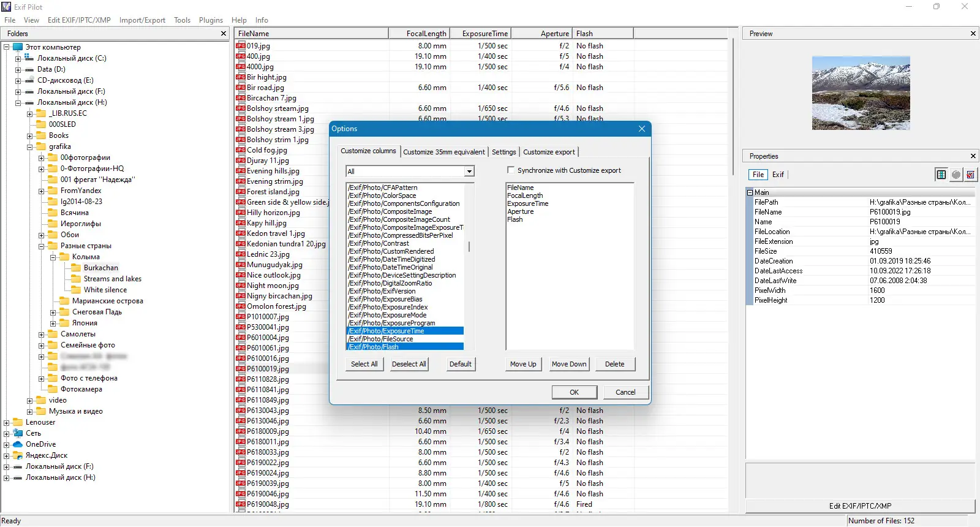This screenshot has width=980, height=527.
Task: Click the Этот компьютер computer icon
Action: point(18,47)
